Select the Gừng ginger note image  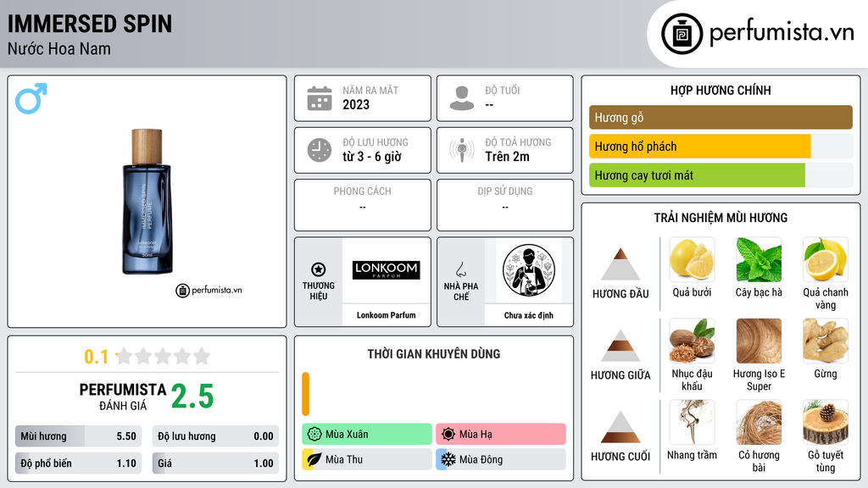[826, 341]
